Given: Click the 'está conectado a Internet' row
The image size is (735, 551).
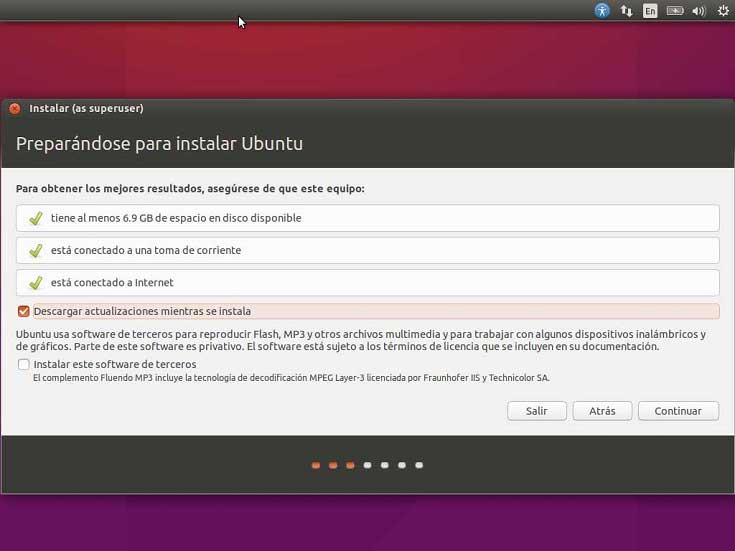Looking at the screenshot, I should tap(368, 282).
